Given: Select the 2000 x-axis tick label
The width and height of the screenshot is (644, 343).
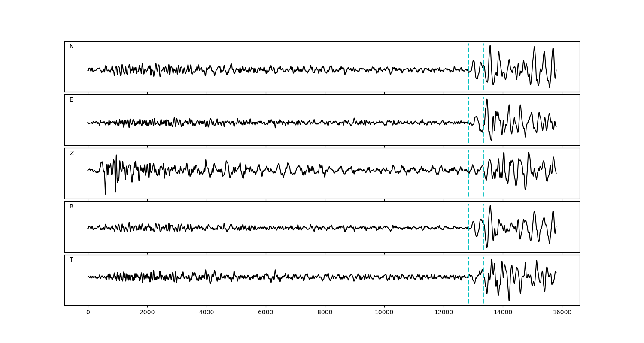Looking at the screenshot, I should pyautogui.click(x=147, y=313).
